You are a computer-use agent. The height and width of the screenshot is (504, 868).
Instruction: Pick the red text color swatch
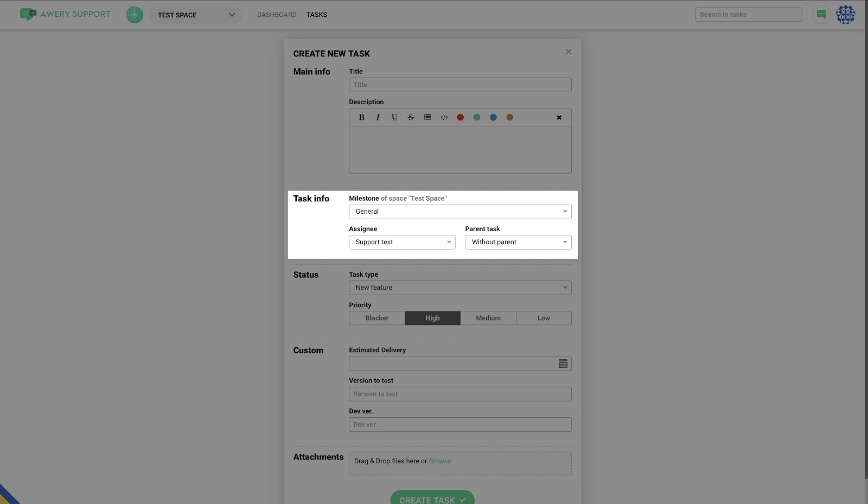click(x=460, y=117)
